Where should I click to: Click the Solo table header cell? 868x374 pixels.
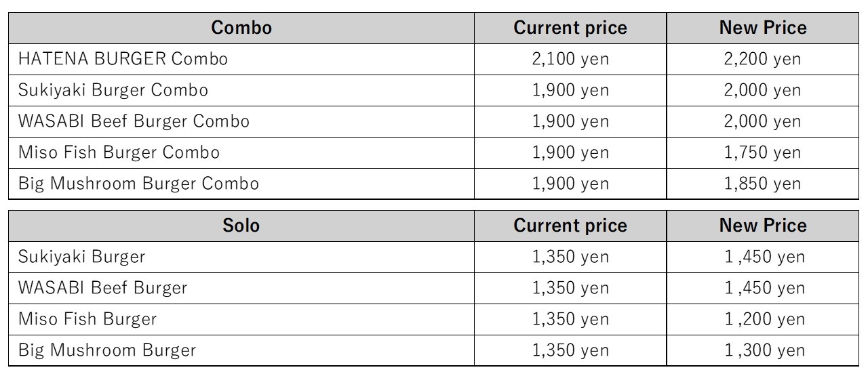pos(241,226)
